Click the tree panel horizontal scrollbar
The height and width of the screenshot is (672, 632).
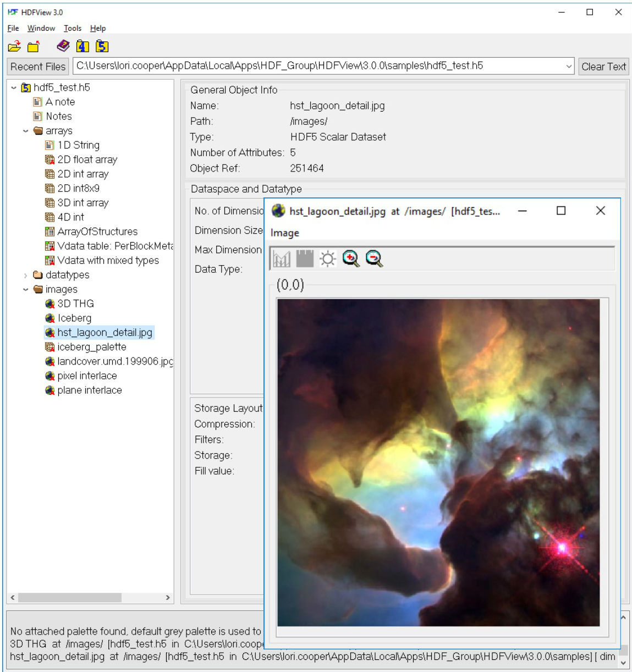tap(69, 597)
